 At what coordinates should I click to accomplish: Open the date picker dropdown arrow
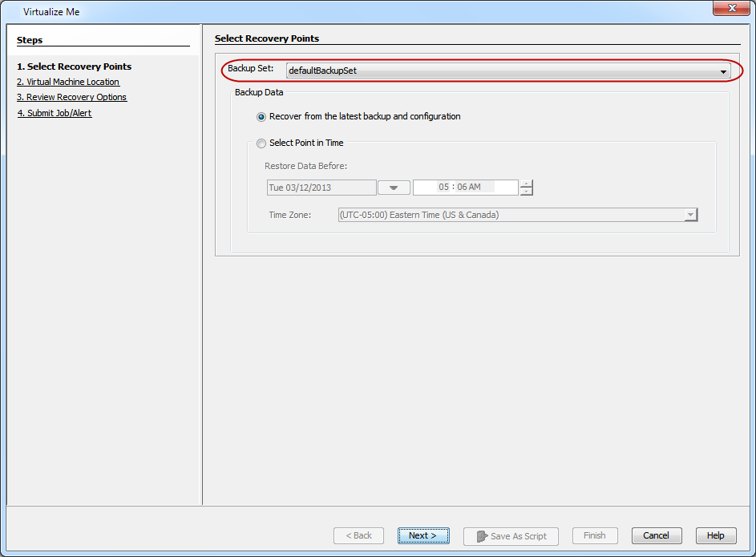(x=394, y=188)
